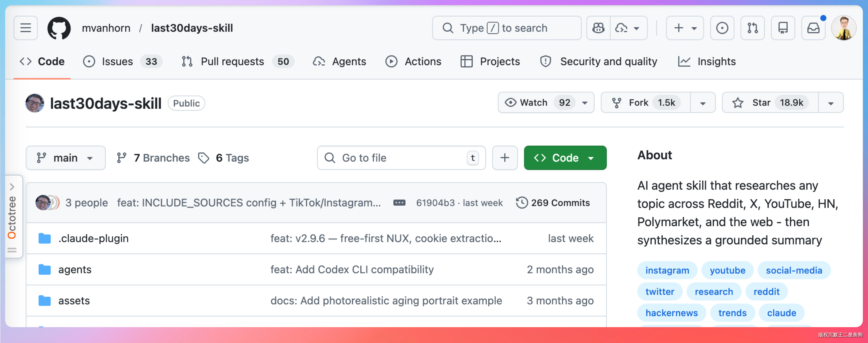This screenshot has height=343, width=868.
Task: Open Copilot chat icon in header
Action: point(598,28)
